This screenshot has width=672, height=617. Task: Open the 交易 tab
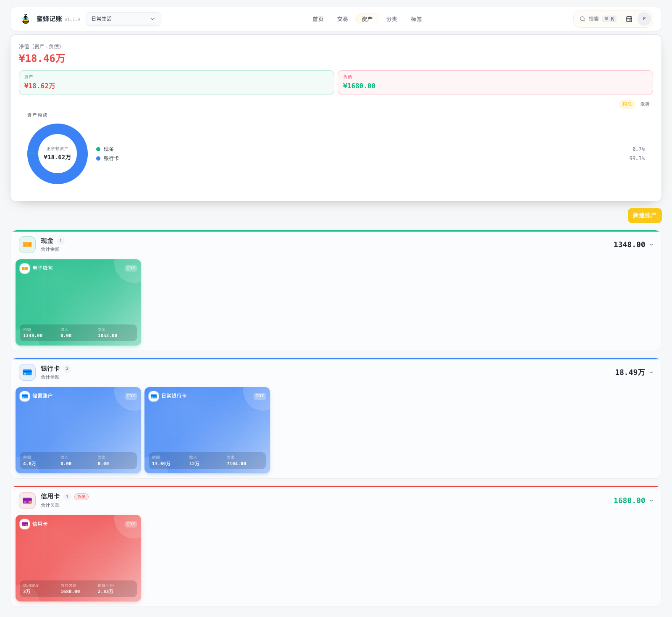pos(342,19)
